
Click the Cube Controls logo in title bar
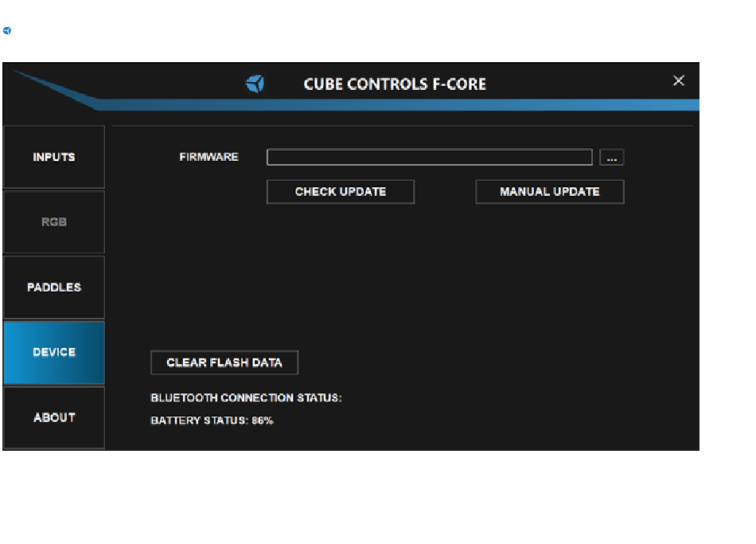pos(255,84)
